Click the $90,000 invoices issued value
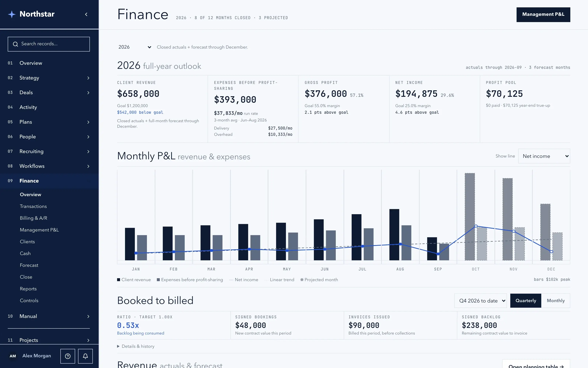 coord(364,325)
